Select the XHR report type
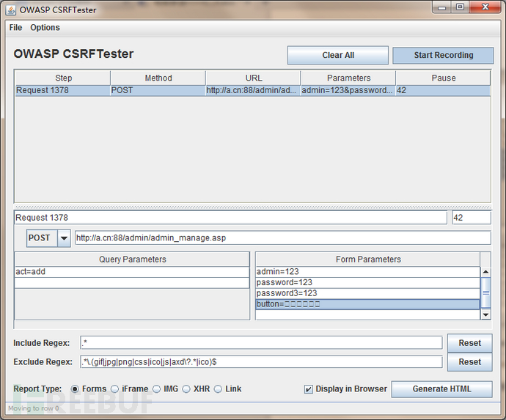 point(186,389)
